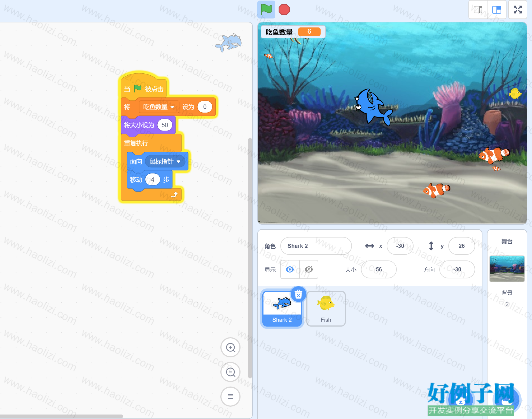Delete the Shark 2 sprite via trash icon
The image size is (532, 419).
pyautogui.click(x=298, y=294)
